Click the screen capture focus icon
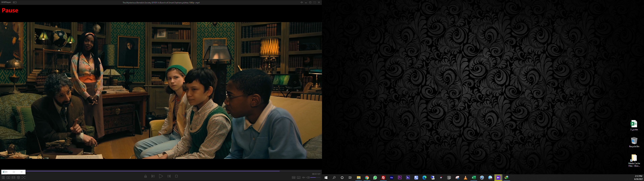Viewport: 644px width, 181px height. (23, 177)
